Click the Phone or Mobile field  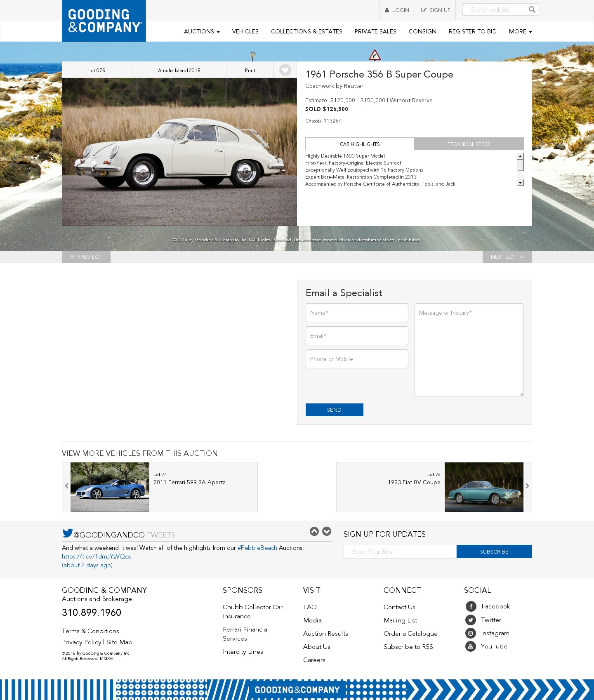tap(357, 359)
